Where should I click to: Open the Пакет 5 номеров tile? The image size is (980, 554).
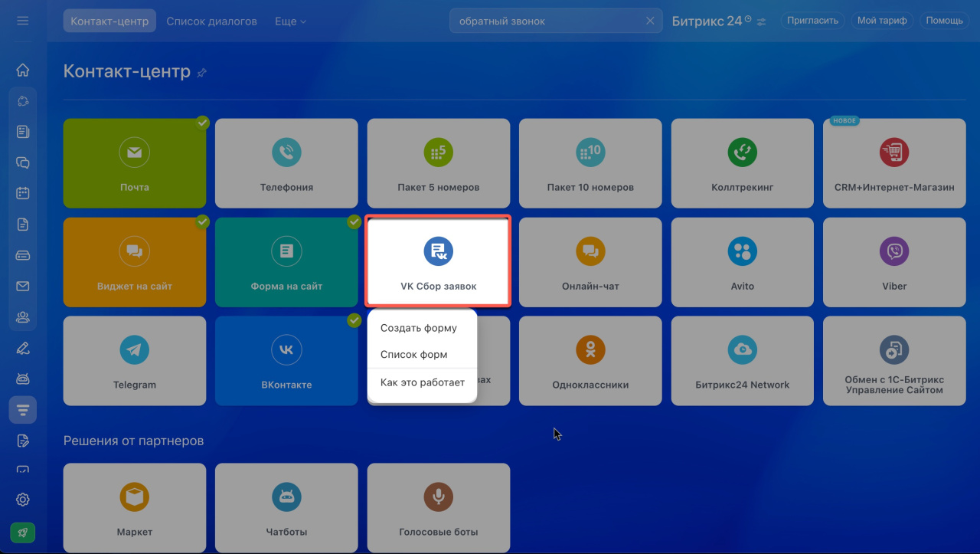pyautogui.click(x=439, y=163)
